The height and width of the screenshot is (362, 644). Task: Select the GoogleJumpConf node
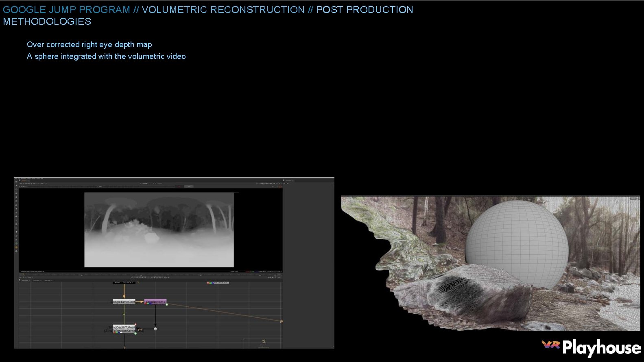[124, 302]
